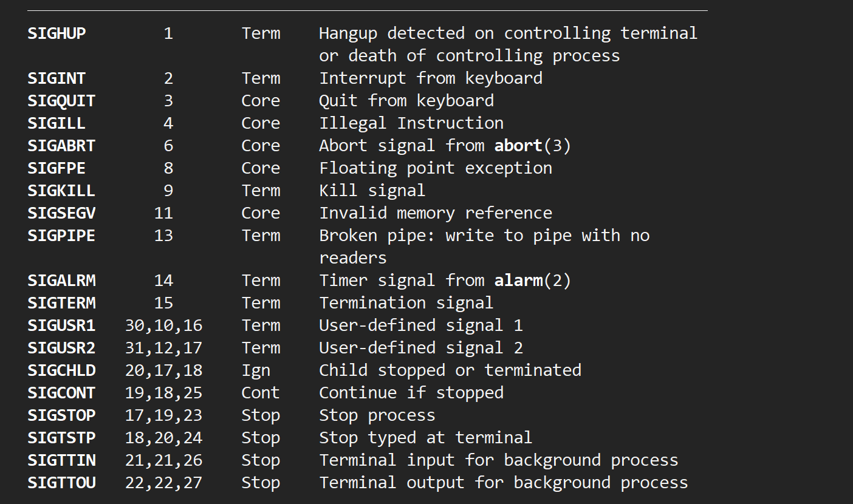Image resolution: width=853 pixels, height=504 pixels.
Task: Click the SIGSTOP signal name
Action: 61,415
